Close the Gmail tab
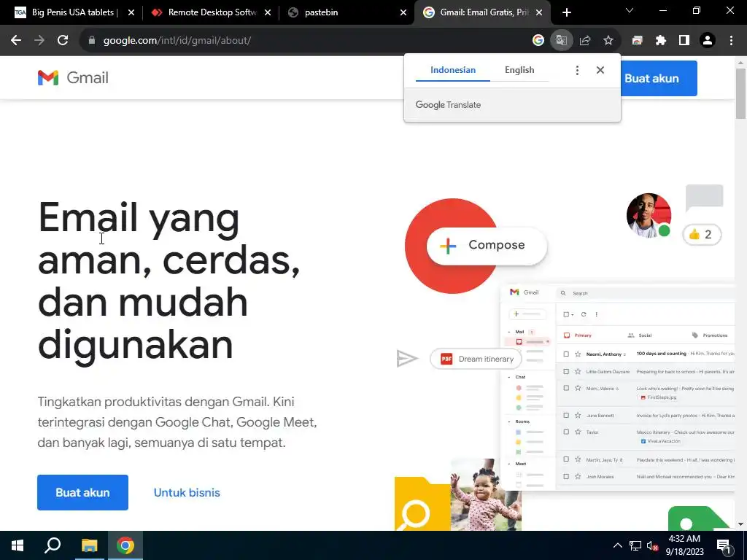Screen dimensions: 747x560 coord(539,12)
